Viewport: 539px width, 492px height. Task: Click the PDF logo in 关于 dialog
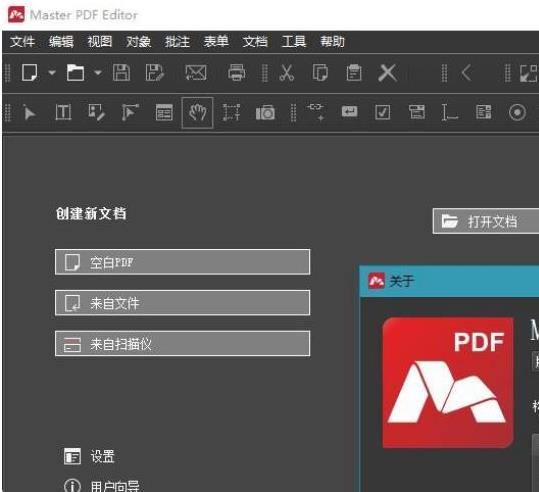(x=448, y=383)
